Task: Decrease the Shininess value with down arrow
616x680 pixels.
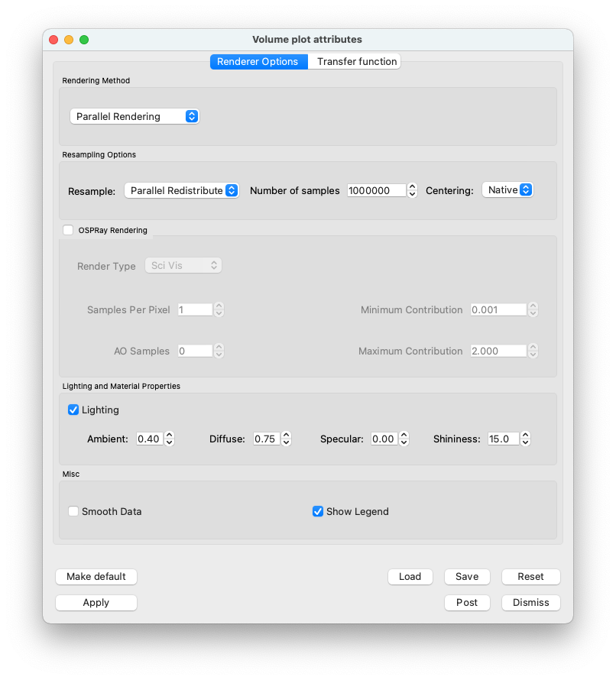Action: [x=525, y=442]
